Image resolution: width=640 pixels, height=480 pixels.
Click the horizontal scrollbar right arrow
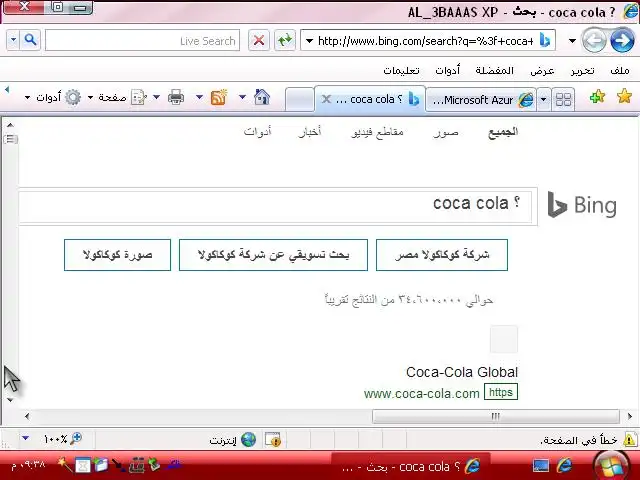[629, 416]
